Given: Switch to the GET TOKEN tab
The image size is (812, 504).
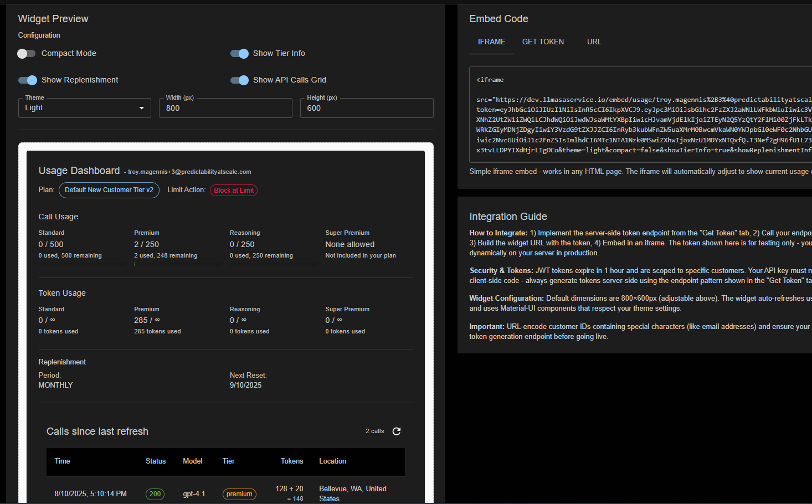Looking at the screenshot, I should coord(543,42).
